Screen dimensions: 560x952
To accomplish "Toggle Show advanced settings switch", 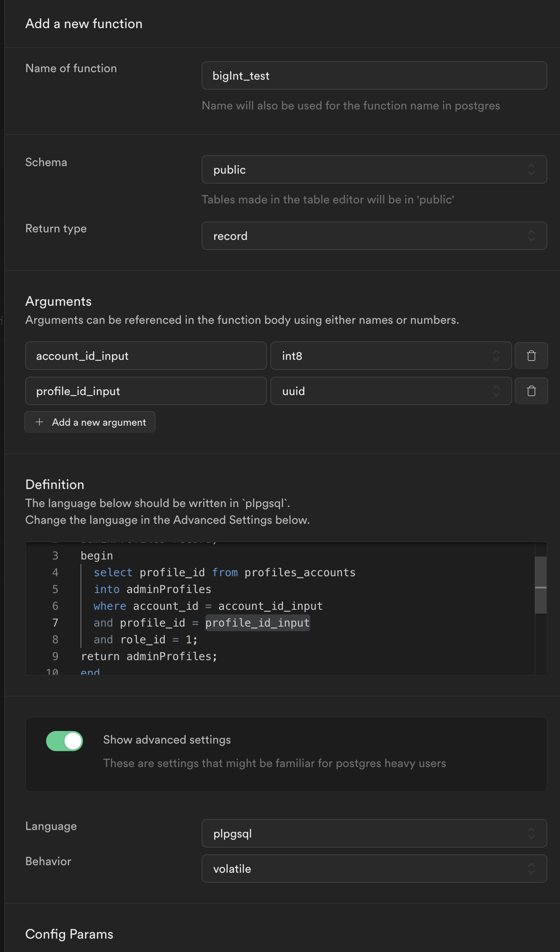I will pyautogui.click(x=65, y=741).
